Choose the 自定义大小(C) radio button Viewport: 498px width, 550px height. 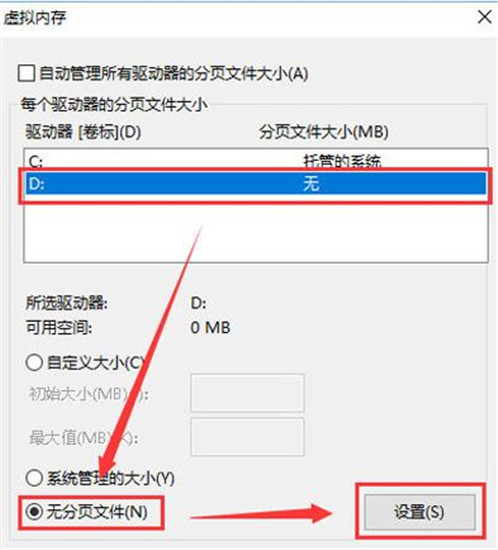click(34, 362)
